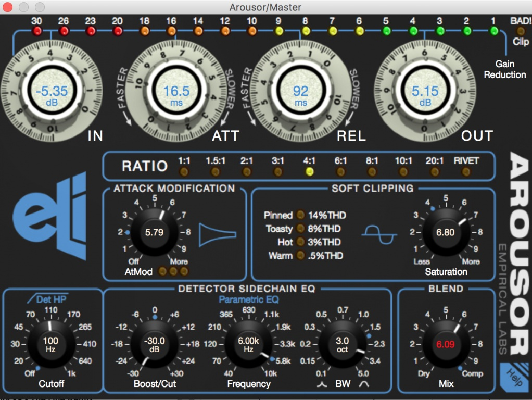Click the Cutoff knob showing 100 Hz
The width and height of the screenshot is (532, 400).
(51, 344)
